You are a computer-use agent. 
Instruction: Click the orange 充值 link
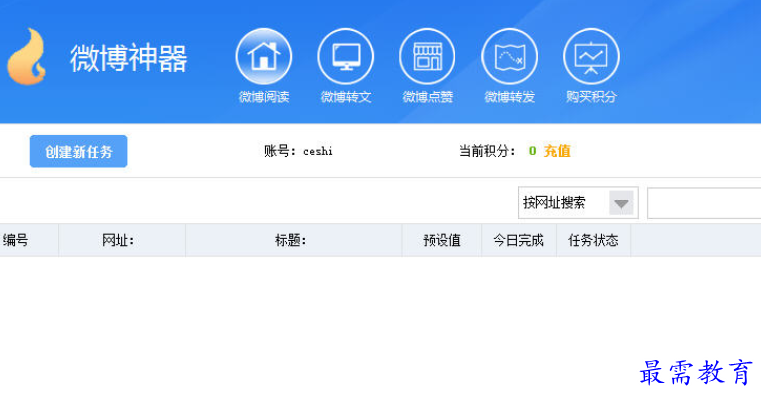[557, 151]
